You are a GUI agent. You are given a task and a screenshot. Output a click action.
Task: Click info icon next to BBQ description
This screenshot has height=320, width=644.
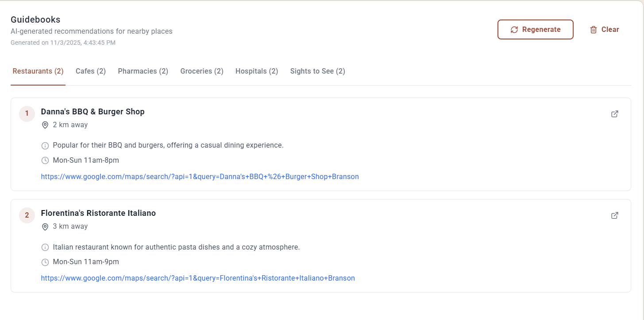[45, 145]
